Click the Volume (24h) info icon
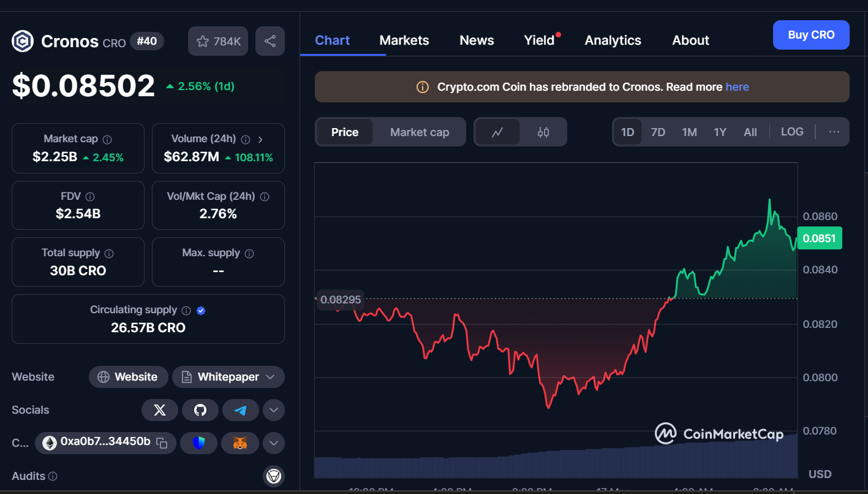 coord(246,140)
